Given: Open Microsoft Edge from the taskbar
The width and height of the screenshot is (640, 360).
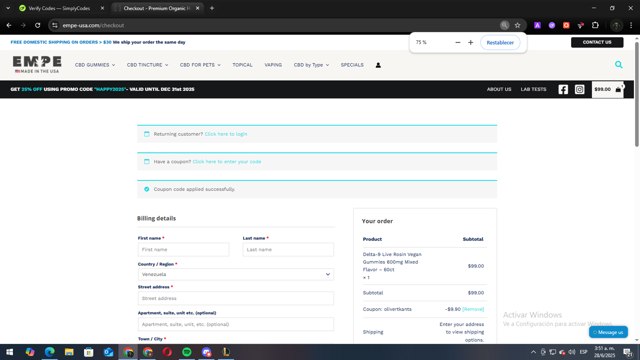Looking at the screenshot, I should tap(49, 352).
